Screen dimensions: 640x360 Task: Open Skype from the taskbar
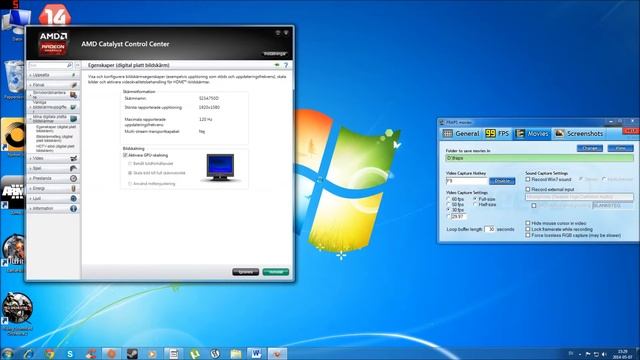click(x=70, y=353)
